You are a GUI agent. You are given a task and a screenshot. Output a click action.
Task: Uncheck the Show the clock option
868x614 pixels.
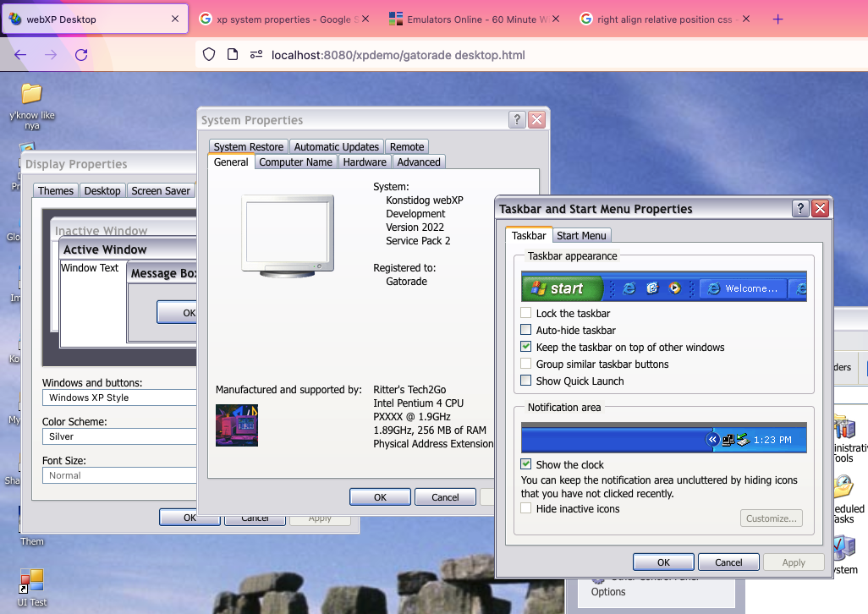(526, 464)
